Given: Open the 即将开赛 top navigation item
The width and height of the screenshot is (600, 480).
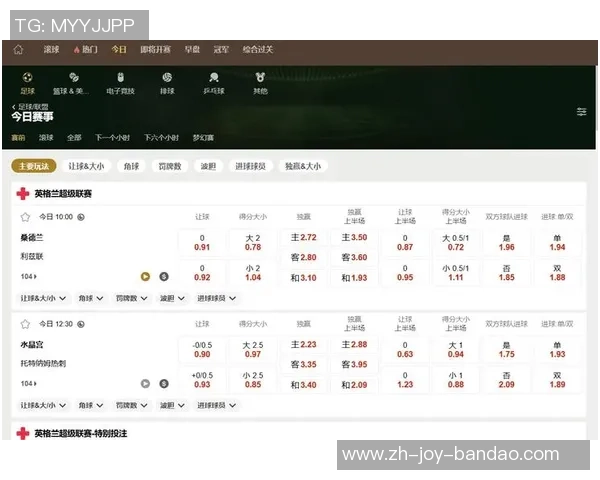Looking at the screenshot, I should click(155, 49).
